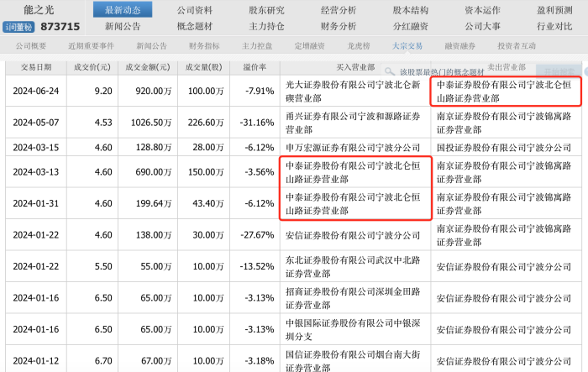This screenshot has height=372, width=588.
Task: Open the 融资融券 sub-navigation link
Action: click(x=461, y=45)
